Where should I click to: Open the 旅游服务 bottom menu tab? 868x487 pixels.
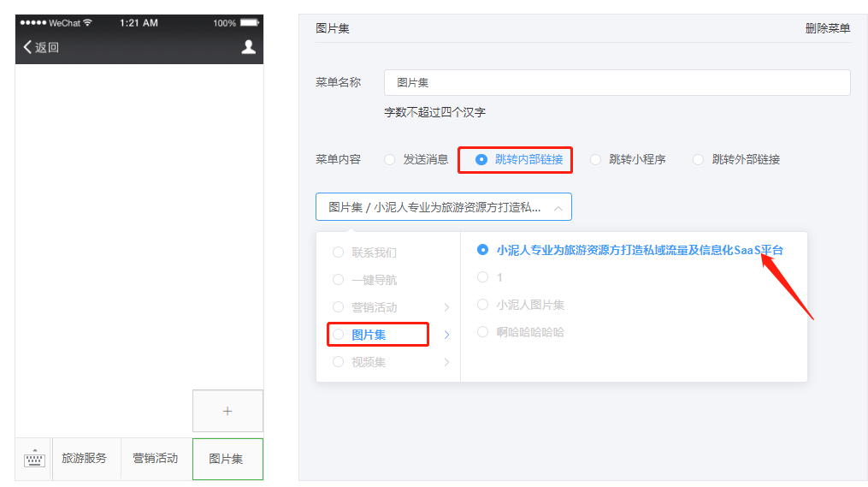coord(85,459)
